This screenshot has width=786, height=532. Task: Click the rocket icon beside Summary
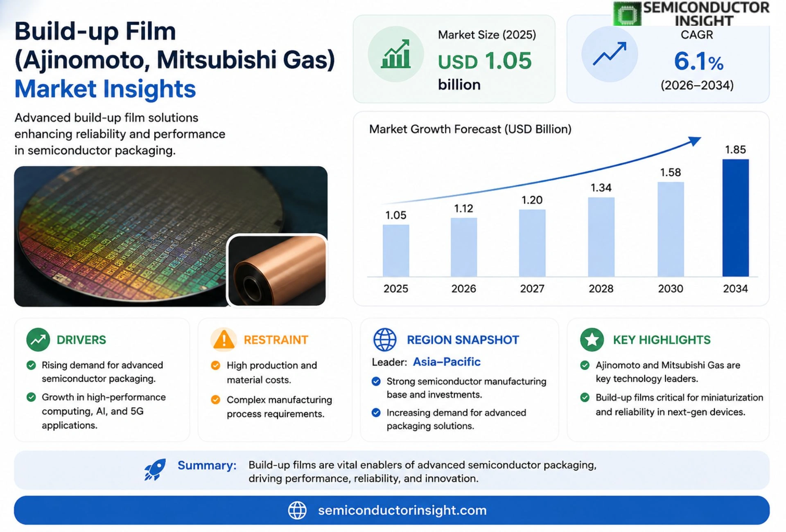155,469
